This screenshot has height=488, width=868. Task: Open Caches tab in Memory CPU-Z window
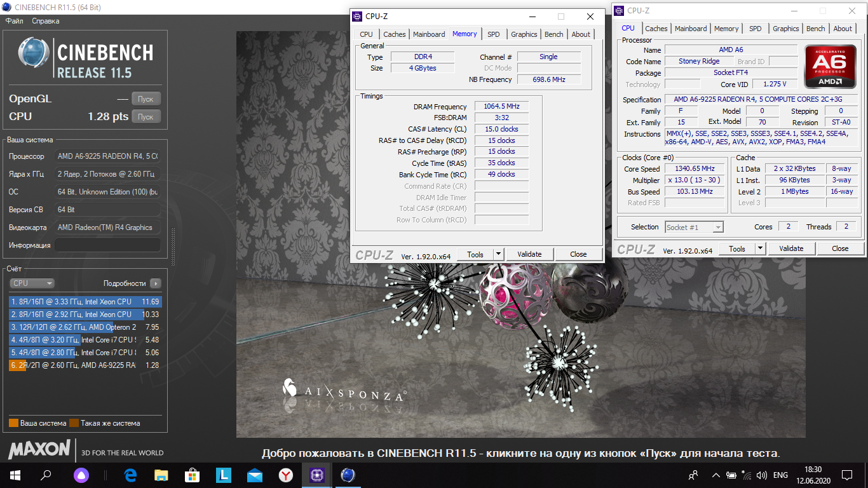[x=395, y=34]
